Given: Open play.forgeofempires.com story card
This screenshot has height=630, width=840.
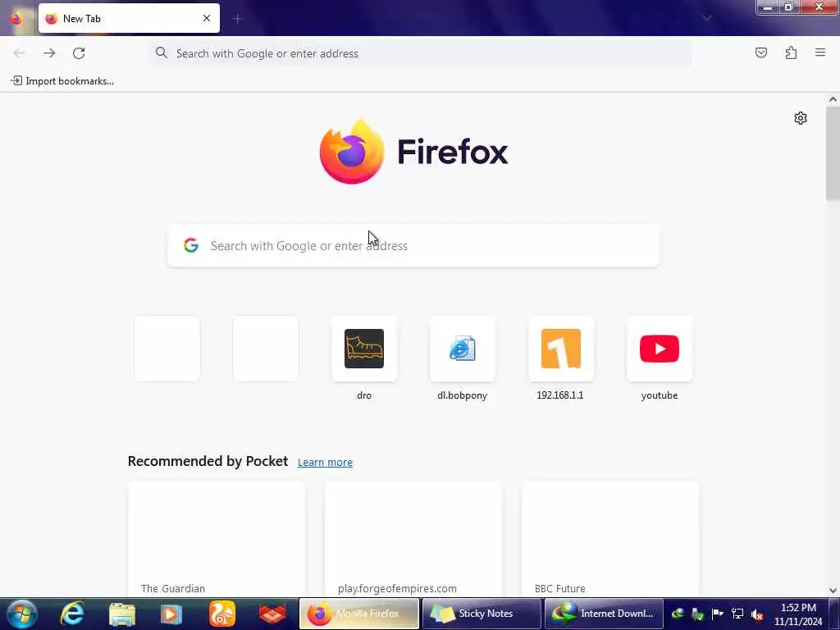Looking at the screenshot, I should tap(413, 539).
